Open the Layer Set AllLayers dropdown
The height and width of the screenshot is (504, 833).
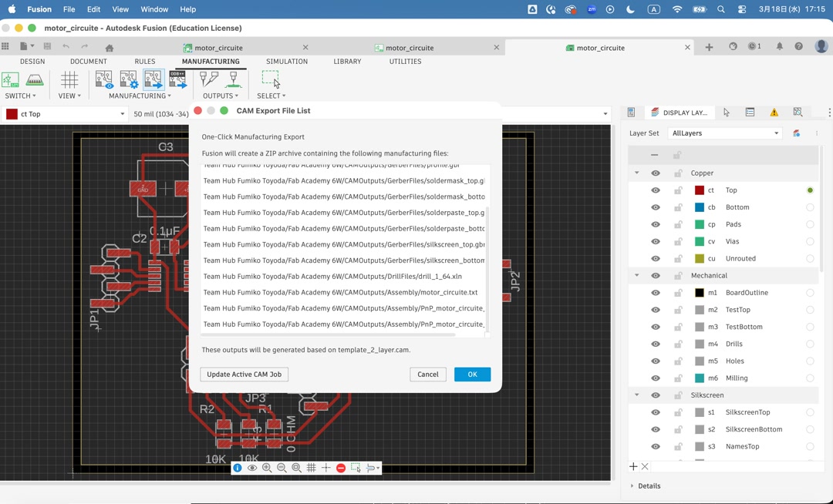(x=724, y=133)
